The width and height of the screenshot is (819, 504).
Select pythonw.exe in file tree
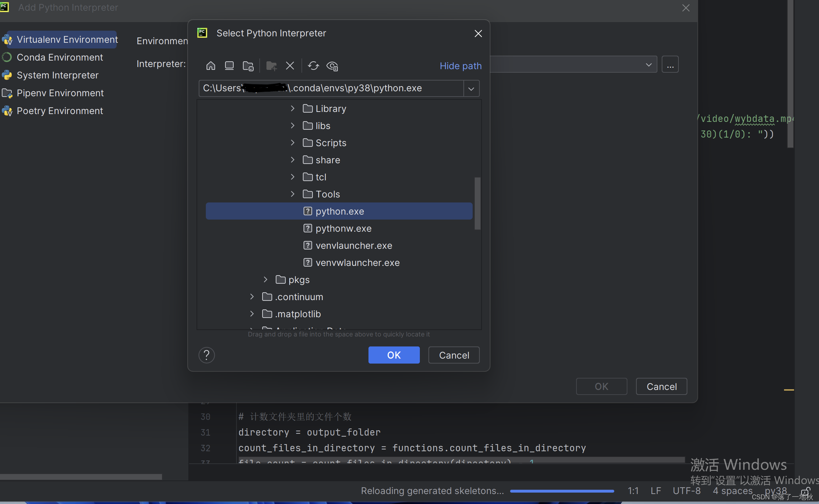tap(343, 228)
